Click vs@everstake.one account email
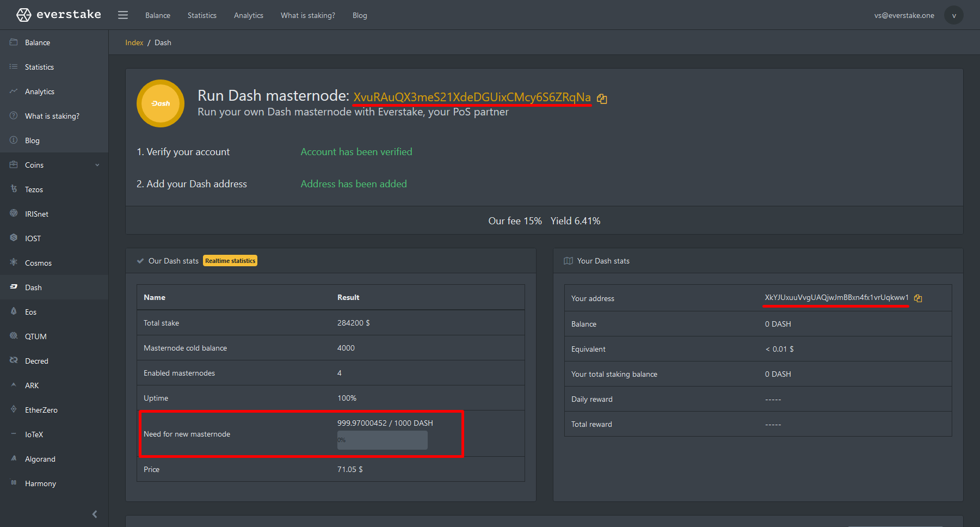980x527 pixels. click(904, 15)
